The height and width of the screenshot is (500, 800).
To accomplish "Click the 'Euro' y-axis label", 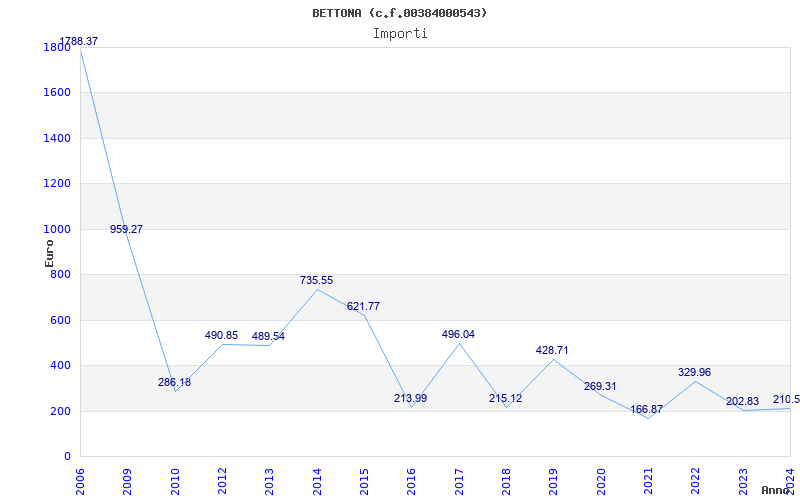I will click(49, 253).
